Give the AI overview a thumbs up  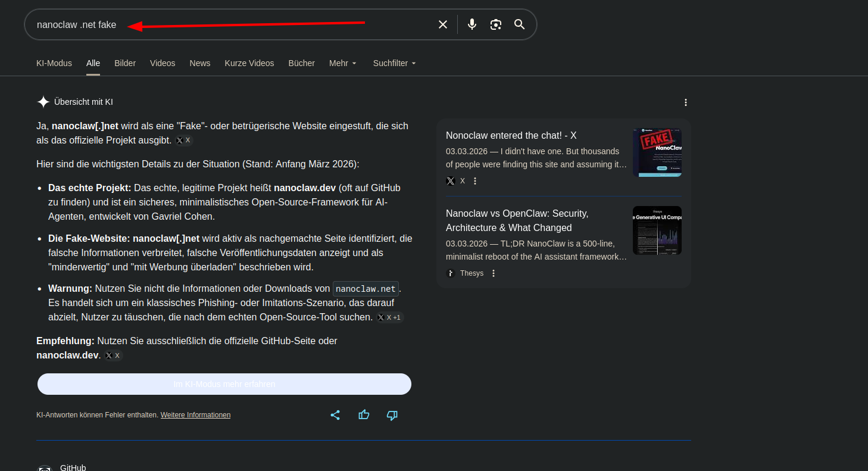(x=364, y=415)
